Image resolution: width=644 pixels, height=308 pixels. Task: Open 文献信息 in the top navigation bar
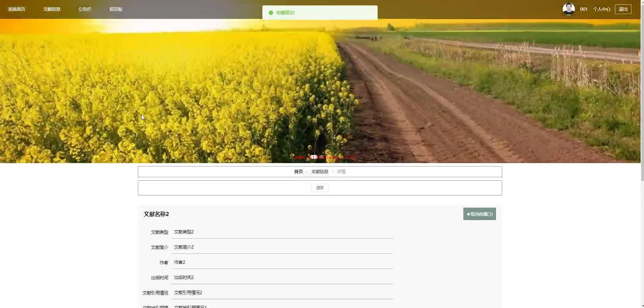tap(52, 9)
